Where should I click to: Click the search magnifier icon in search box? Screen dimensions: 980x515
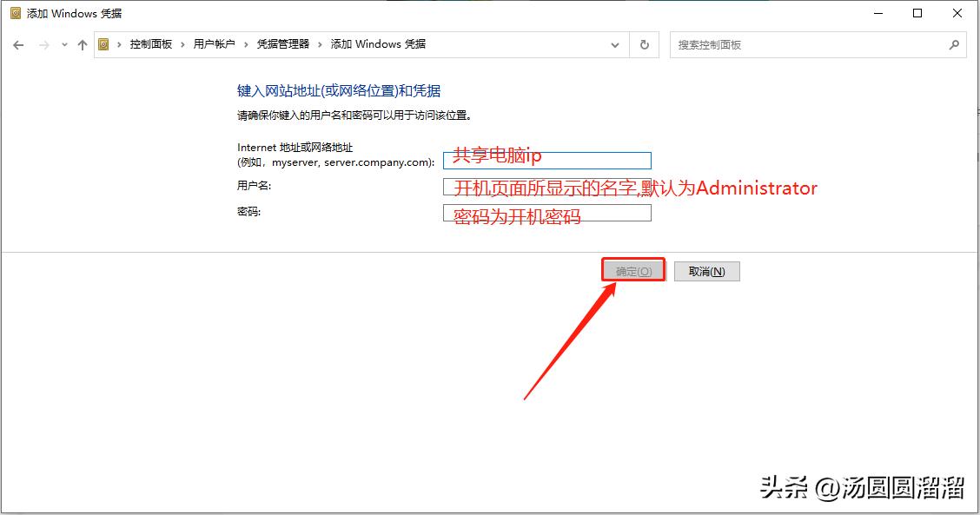point(954,44)
